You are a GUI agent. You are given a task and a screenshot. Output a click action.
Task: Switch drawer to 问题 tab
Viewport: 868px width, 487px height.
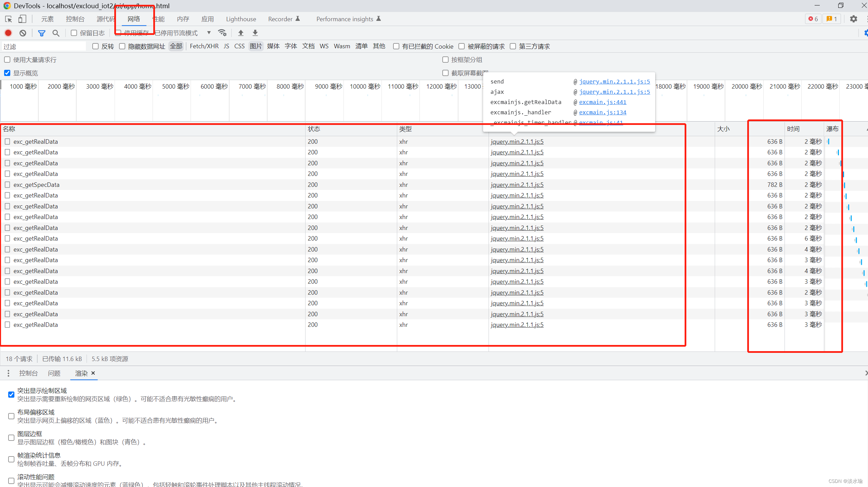54,373
